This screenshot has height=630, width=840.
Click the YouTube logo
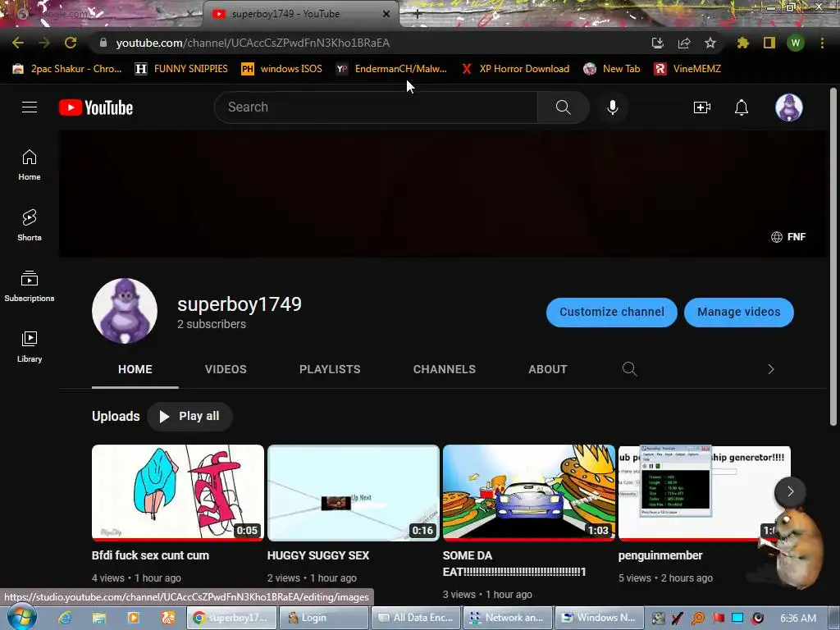pos(96,107)
